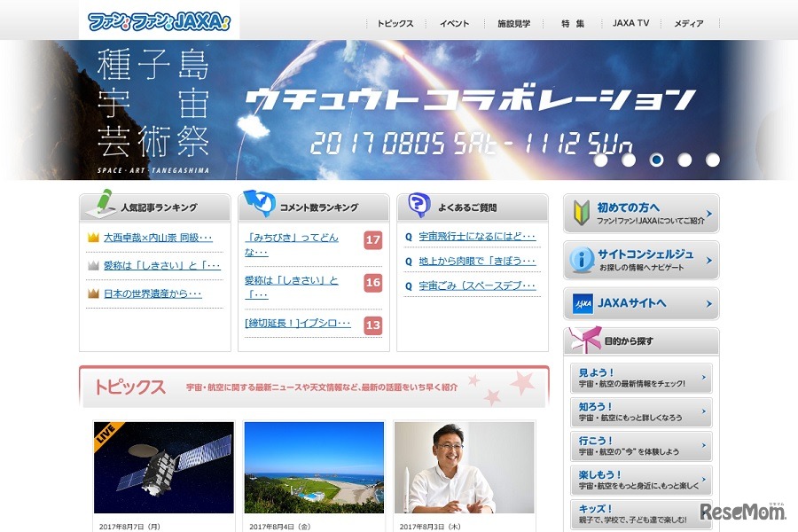
Task: Click the red comment count badge 16
Action: [373, 283]
